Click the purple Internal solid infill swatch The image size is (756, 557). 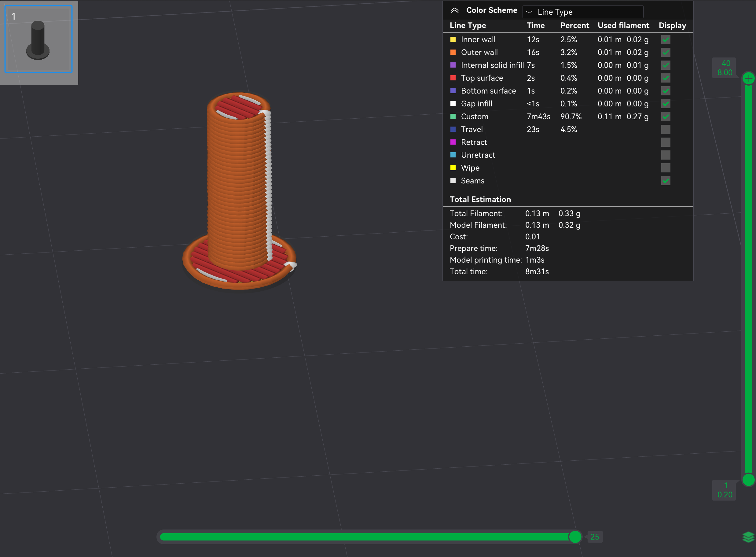point(453,65)
